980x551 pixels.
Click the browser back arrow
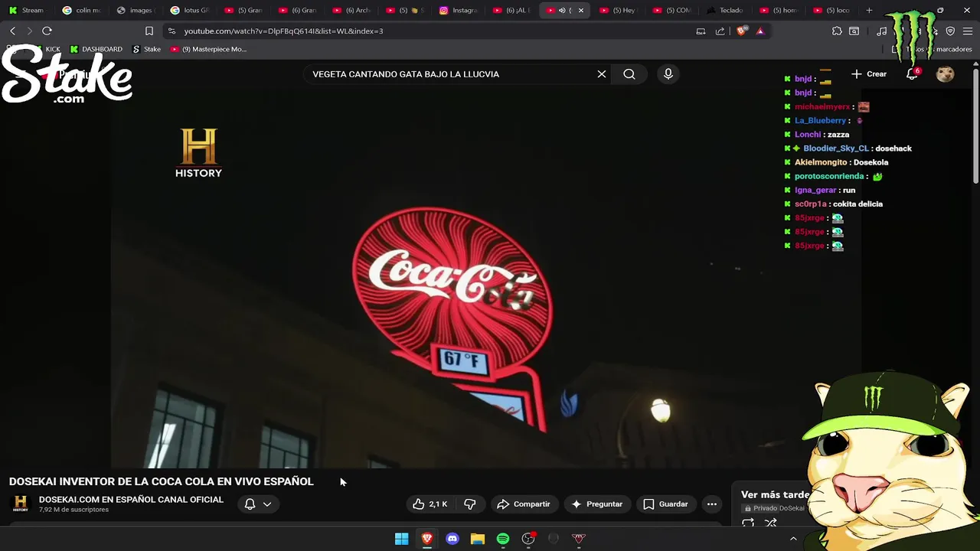point(12,31)
